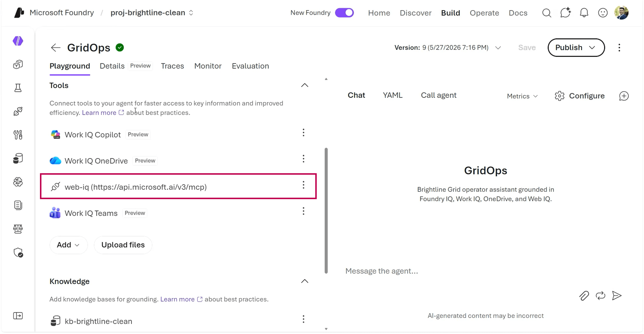Open the sidebar wrench tools icon
The height and width of the screenshot is (334, 644).
(x=18, y=135)
